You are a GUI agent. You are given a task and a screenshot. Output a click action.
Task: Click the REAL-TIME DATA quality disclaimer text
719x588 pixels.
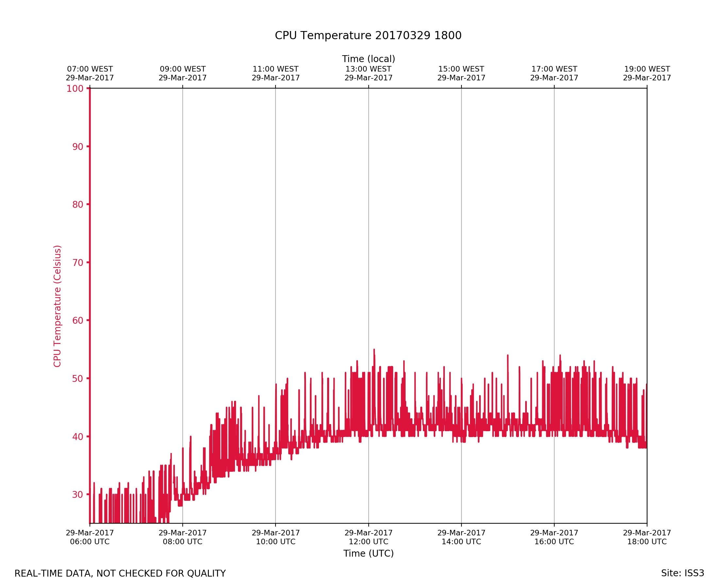pyautogui.click(x=120, y=574)
